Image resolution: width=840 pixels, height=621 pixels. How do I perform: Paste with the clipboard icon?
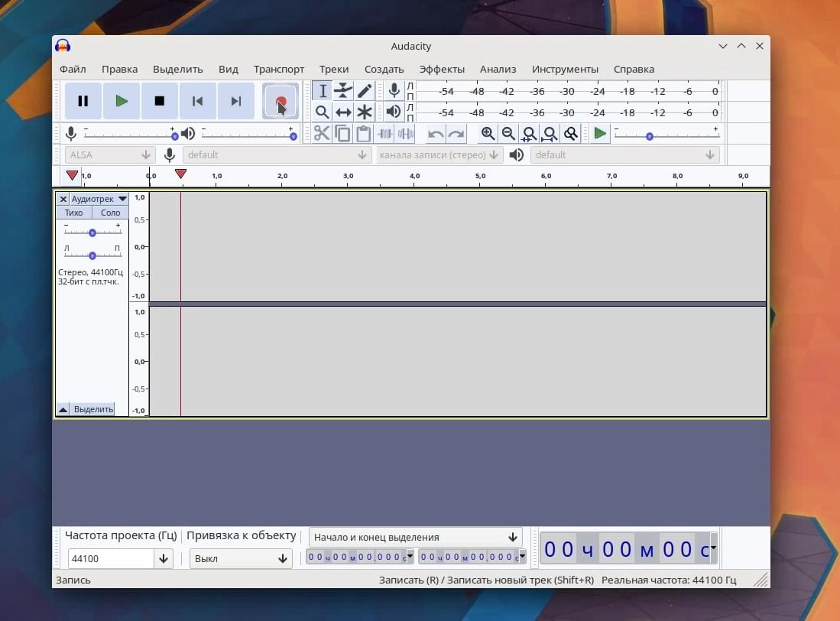click(363, 133)
